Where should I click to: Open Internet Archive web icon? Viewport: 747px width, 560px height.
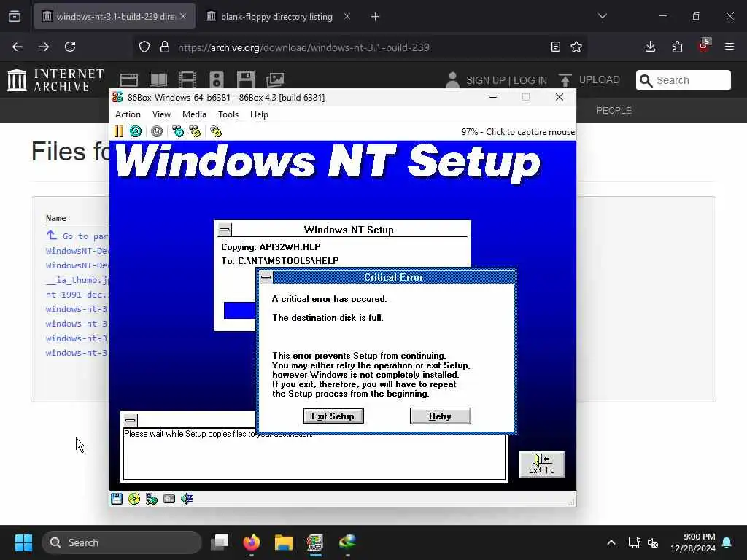(128, 80)
